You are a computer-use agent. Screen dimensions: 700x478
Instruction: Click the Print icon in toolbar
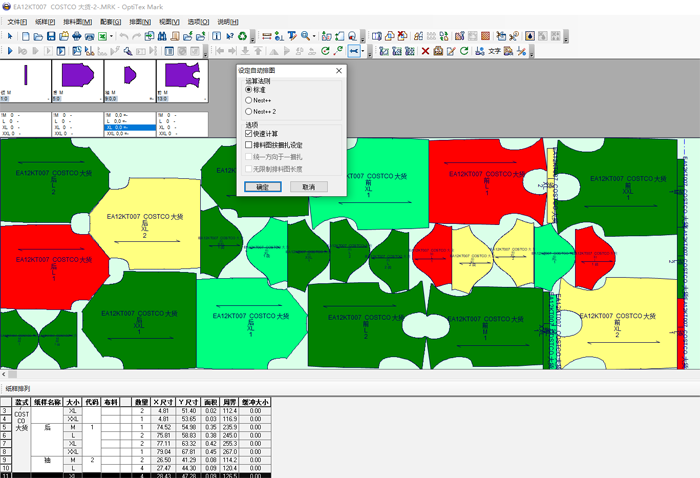click(x=77, y=37)
